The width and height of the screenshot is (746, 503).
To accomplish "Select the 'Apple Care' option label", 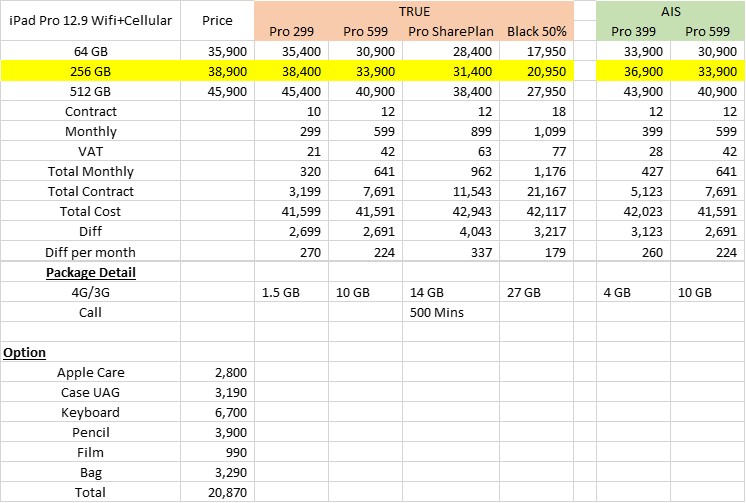I will coord(90,372).
